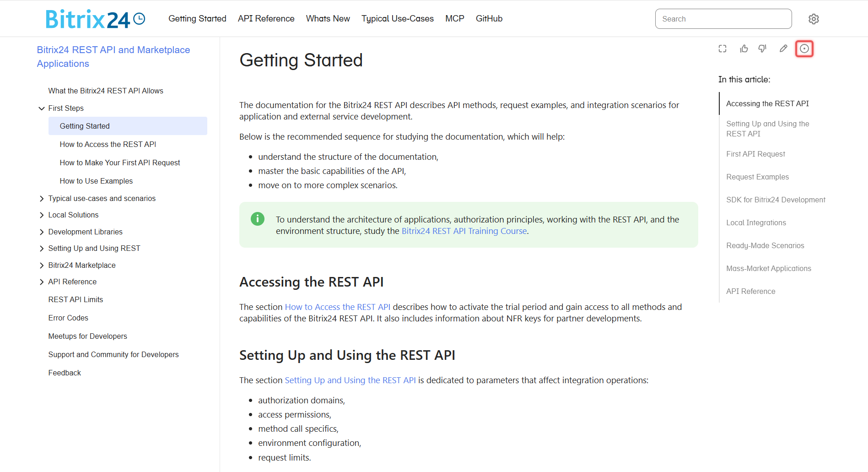Click the fullscreen mode icon
The height and width of the screenshot is (472, 868).
(722, 49)
